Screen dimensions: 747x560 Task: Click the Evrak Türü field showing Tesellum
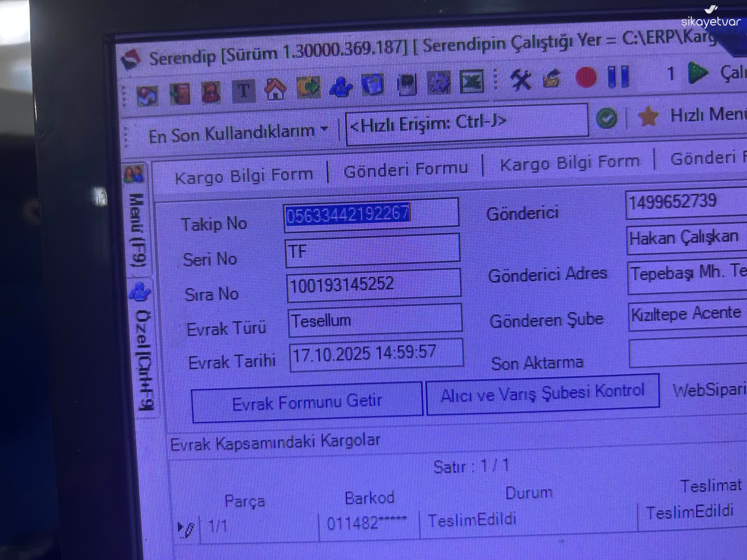375,320
